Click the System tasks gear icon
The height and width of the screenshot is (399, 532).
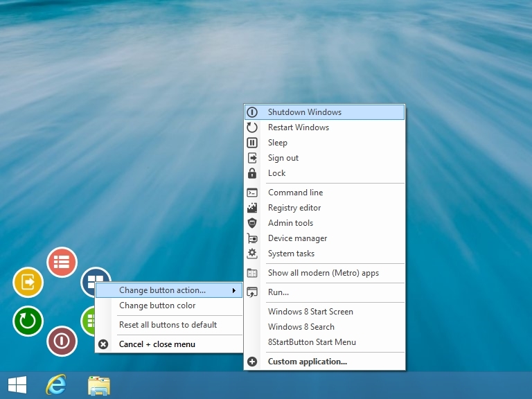252,254
